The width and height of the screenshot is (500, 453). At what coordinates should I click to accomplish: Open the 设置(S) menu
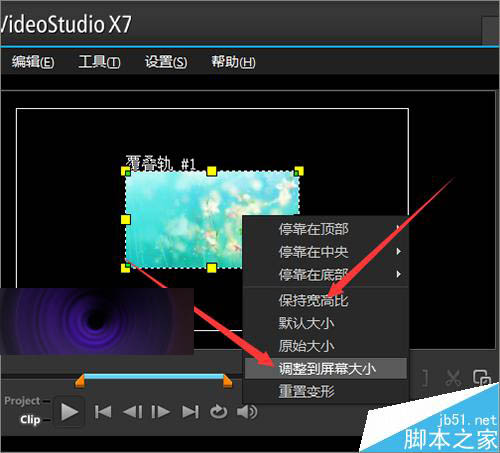[166, 62]
